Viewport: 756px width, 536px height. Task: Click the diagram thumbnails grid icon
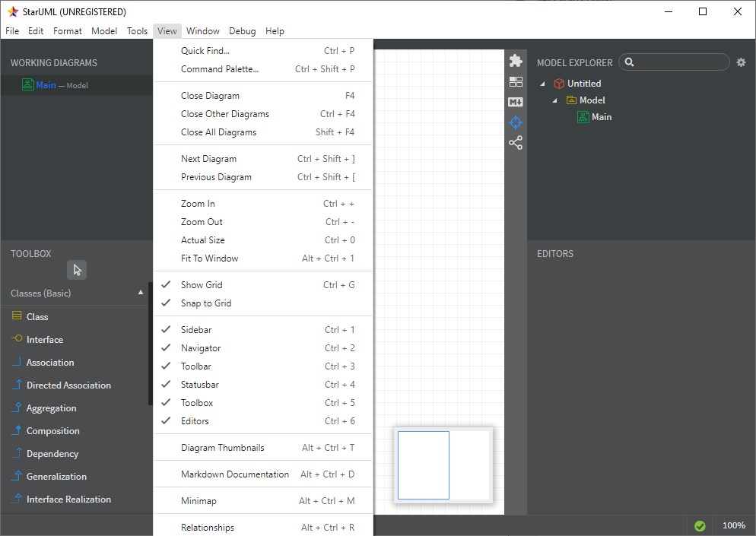coord(516,82)
